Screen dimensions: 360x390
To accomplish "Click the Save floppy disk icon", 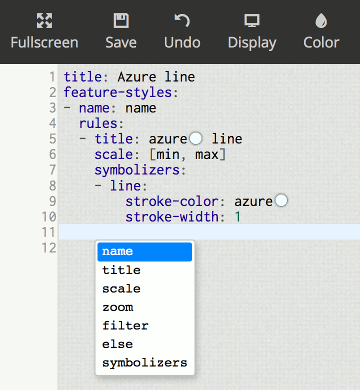I will click(x=121, y=21).
